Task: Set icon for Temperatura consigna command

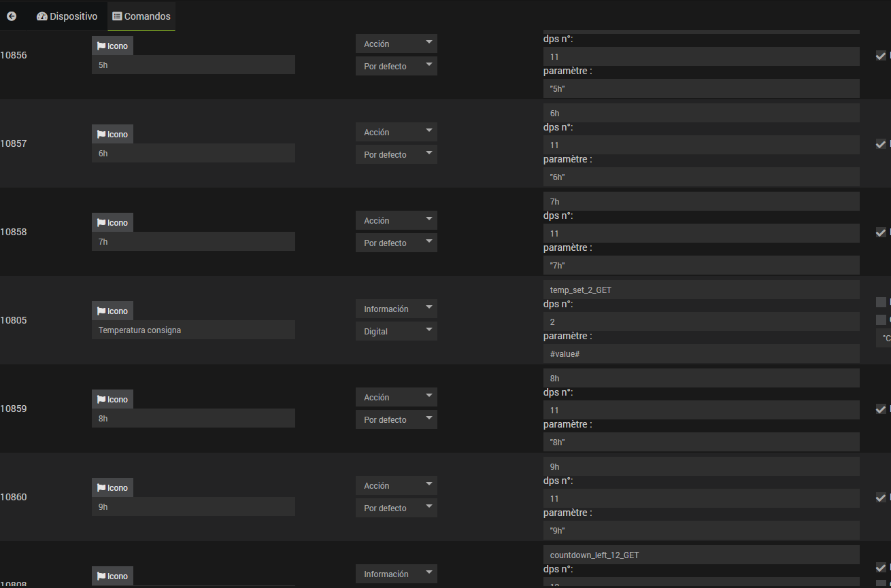Action: (112, 311)
